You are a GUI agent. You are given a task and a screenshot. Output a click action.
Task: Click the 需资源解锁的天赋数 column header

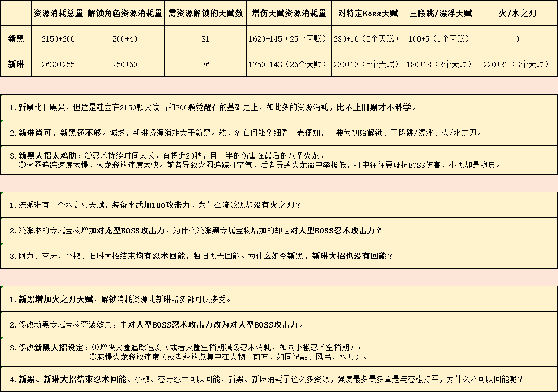click(206, 13)
